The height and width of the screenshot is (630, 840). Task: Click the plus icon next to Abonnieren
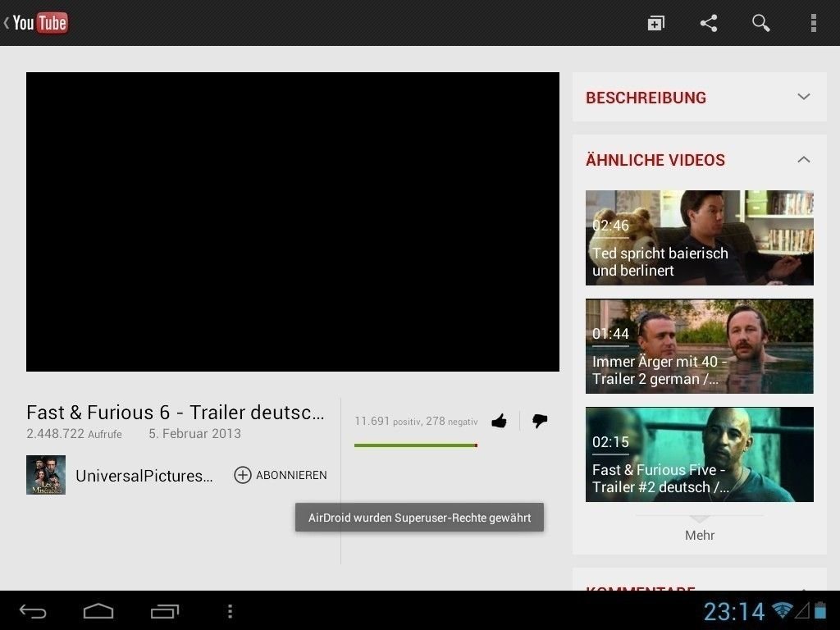pyautogui.click(x=243, y=475)
